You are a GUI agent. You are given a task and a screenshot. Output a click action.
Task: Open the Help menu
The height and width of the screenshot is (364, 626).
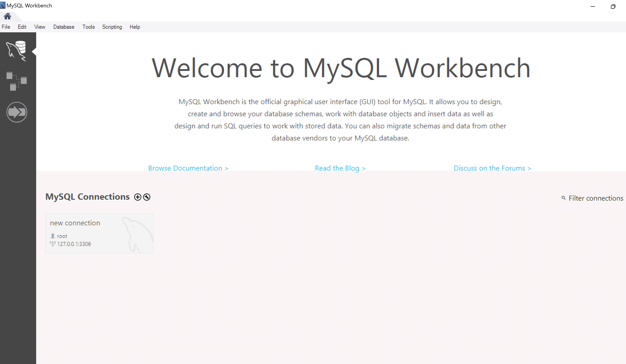coord(135,27)
